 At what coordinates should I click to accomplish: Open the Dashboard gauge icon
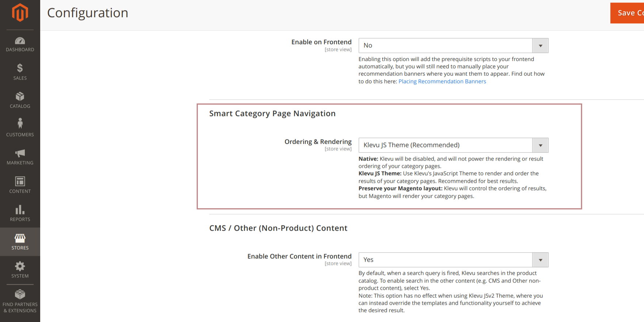(20, 41)
